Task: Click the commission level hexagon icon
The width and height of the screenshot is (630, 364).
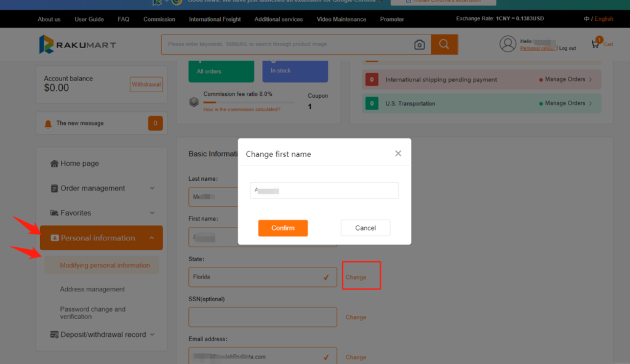Action: pos(194,101)
